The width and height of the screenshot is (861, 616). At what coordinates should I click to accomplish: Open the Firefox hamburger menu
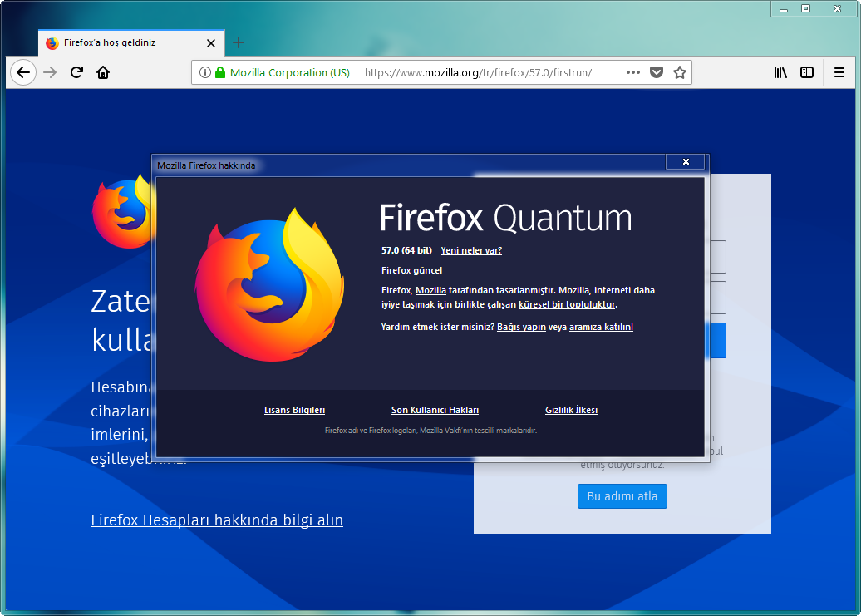point(839,72)
